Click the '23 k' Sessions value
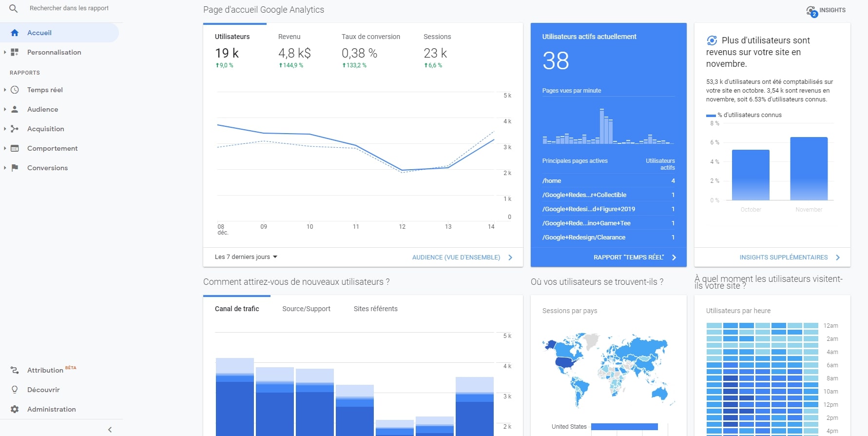 pyautogui.click(x=435, y=53)
